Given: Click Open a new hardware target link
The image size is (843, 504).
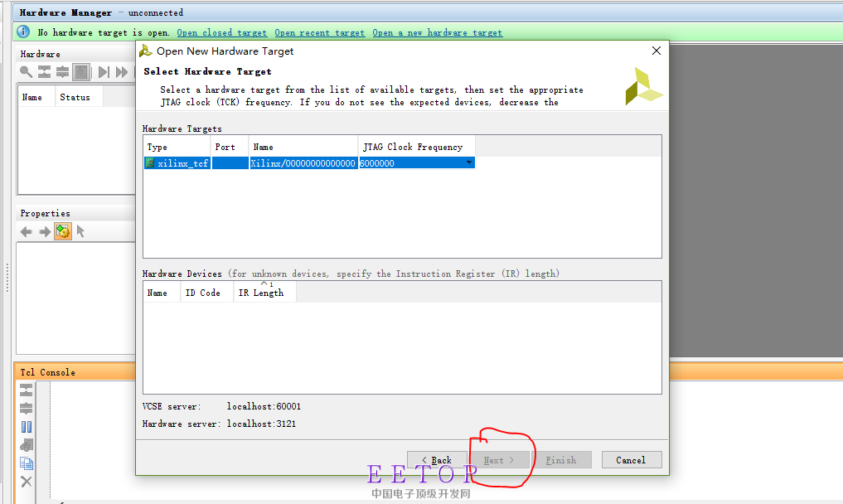Looking at the screenshot, I should (437, 33).
